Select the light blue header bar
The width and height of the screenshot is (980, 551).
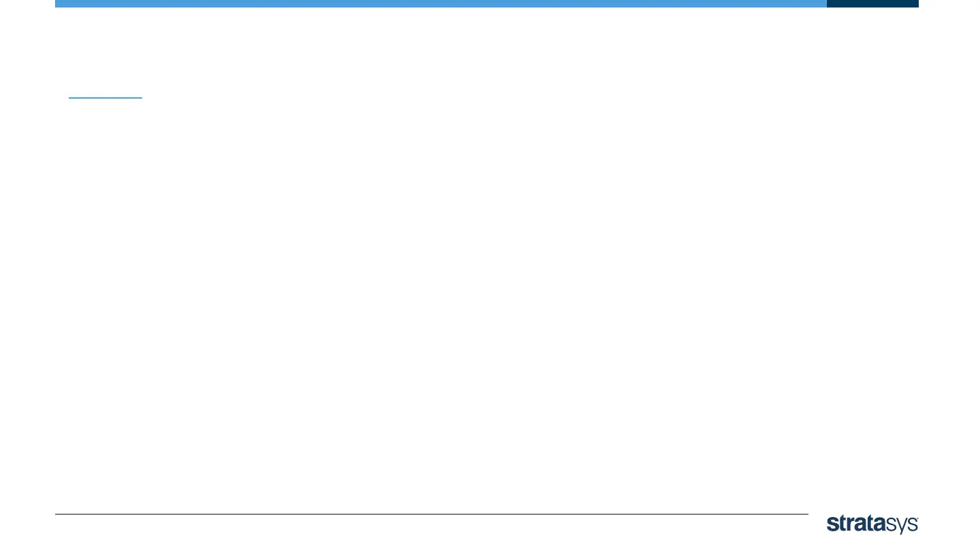(x=441, y=3)
